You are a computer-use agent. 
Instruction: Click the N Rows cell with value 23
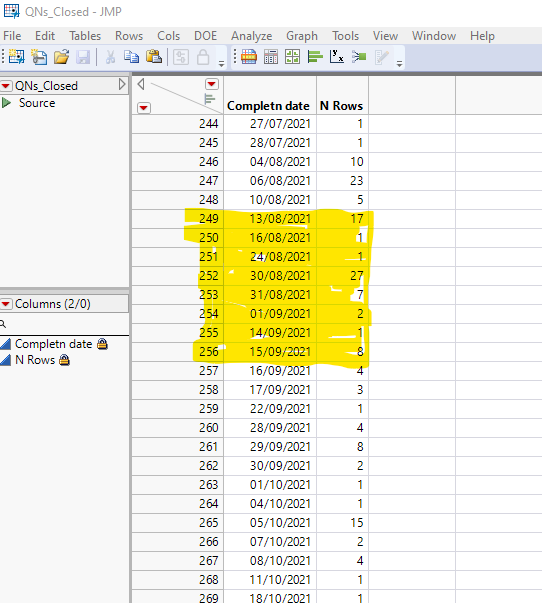342,181
